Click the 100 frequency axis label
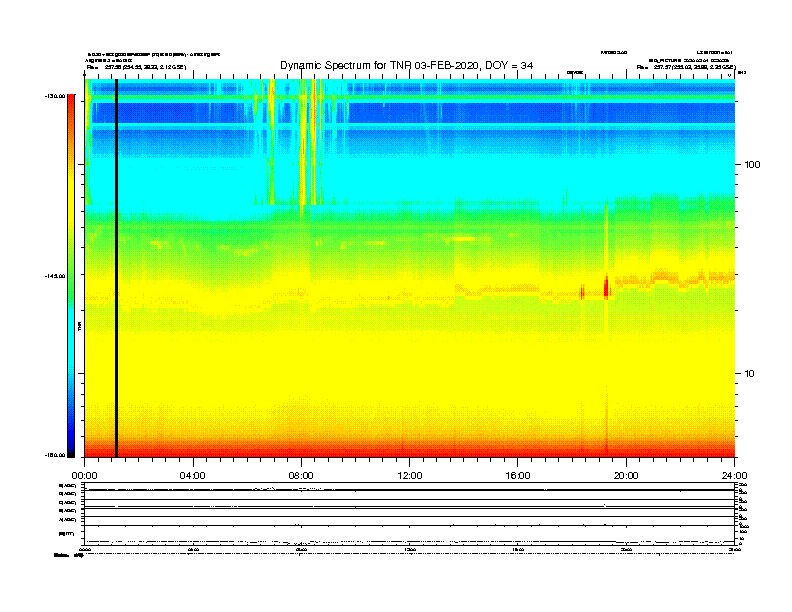The width and height of the screenshot is (792, 612). tap(752, 165)
